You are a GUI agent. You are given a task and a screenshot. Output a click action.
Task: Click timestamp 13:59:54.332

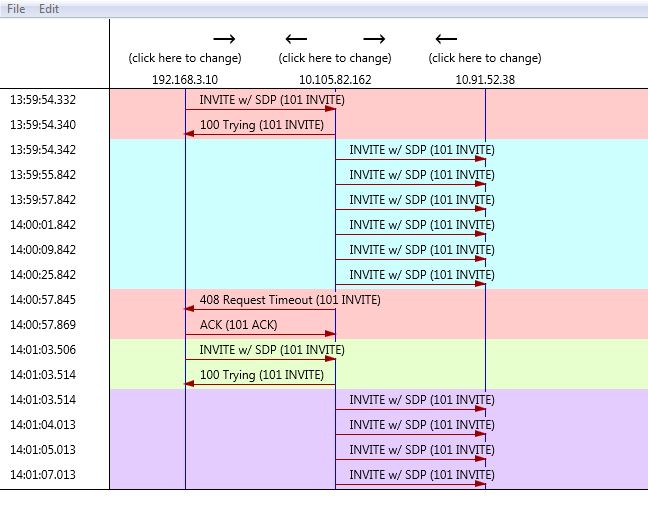pos(43,100)
